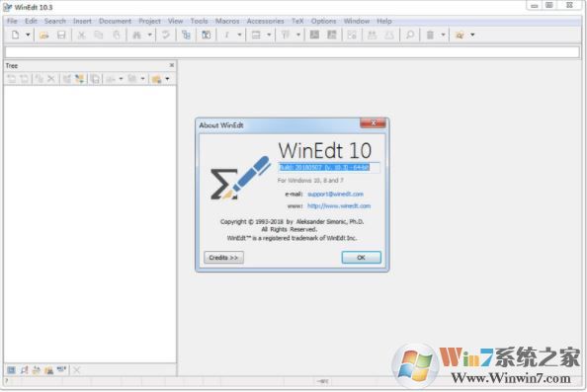The image size is (587, 392).
Task: Open the Macros menu
Action: [227, 21]
